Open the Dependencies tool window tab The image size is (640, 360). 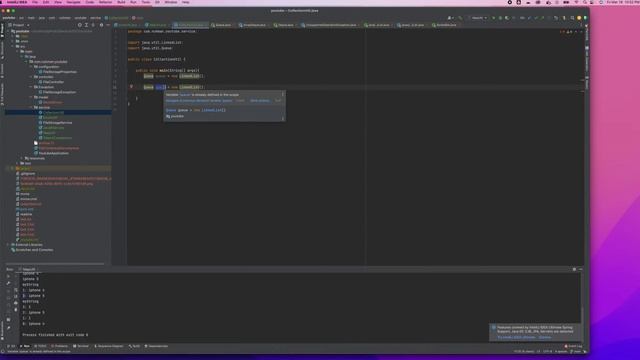[x=156, y=346]
